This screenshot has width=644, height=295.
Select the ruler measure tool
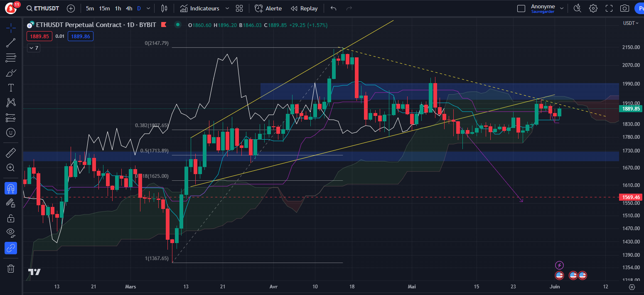(x=11, y=153)
